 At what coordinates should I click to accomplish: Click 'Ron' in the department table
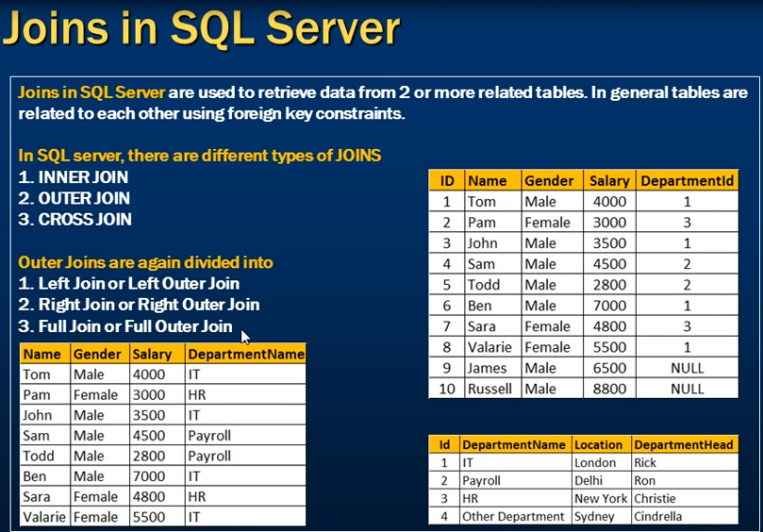point(684,480)
